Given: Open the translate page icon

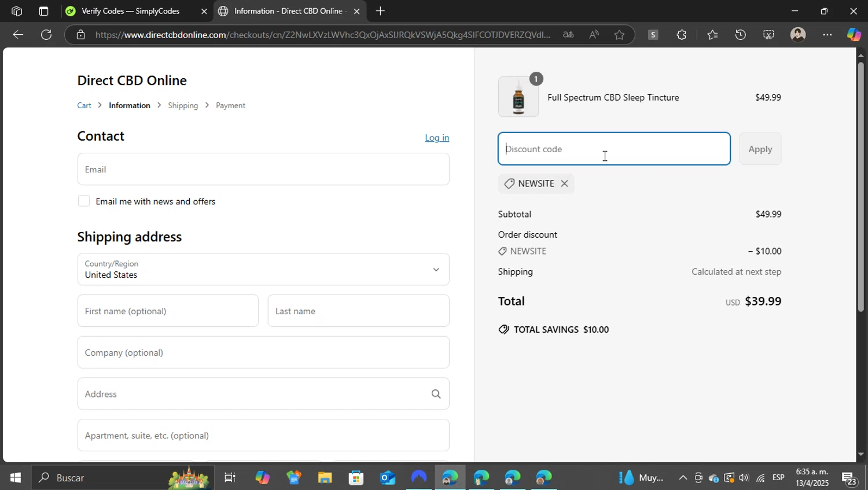Looking at the screenshot, I should 568,35.
